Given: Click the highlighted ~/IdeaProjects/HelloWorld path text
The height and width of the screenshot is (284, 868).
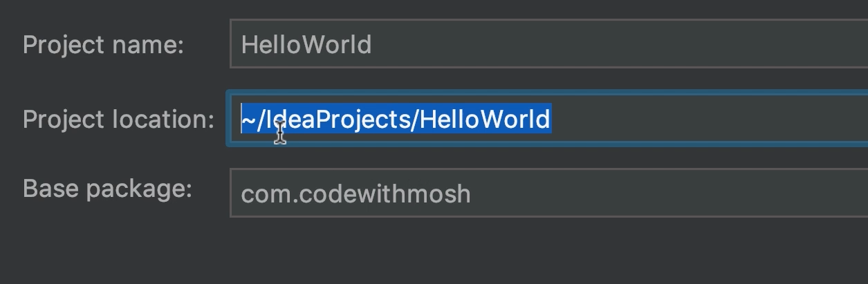Looking at the screenshot, I should [x=396, y=119].
